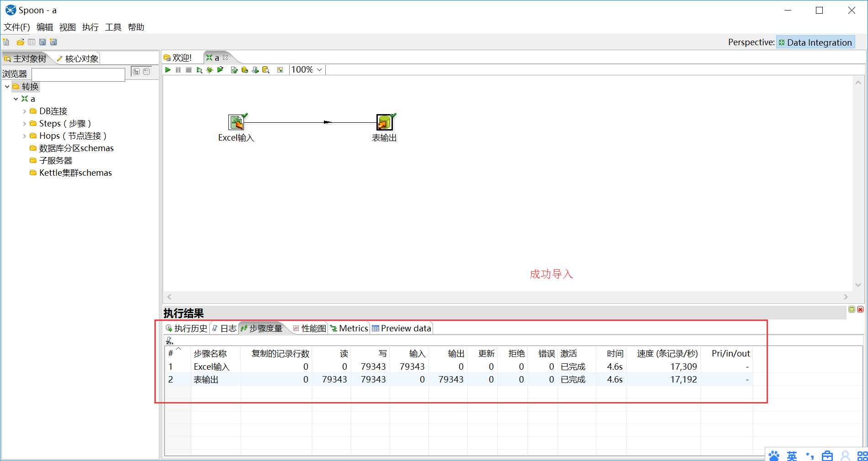868x461 pixels.
Task: Click the Expand all tree icon
Action: [136, 72]
